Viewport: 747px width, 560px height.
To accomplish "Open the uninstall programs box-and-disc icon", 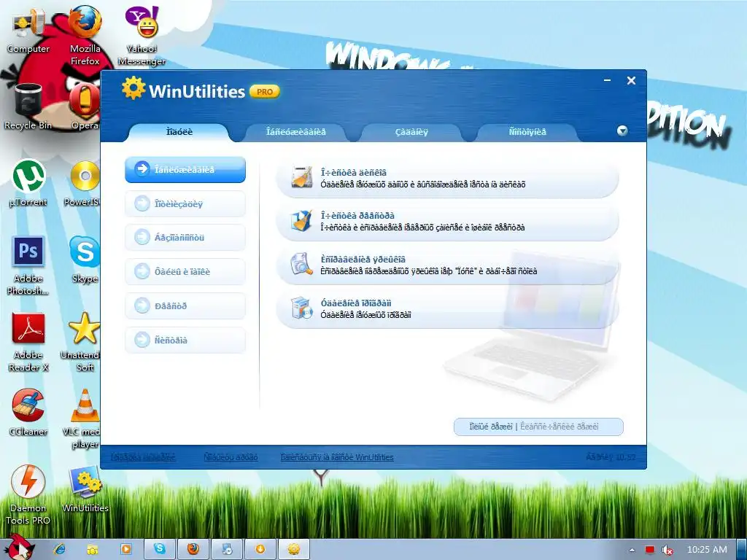I will point(302,308).
